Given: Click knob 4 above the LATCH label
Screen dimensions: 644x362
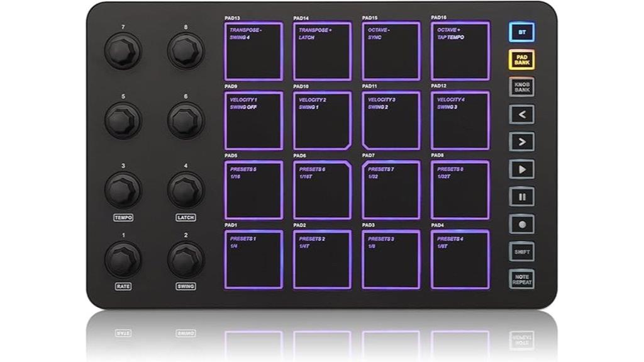Looking at the screenshot, I should [186, 189].
